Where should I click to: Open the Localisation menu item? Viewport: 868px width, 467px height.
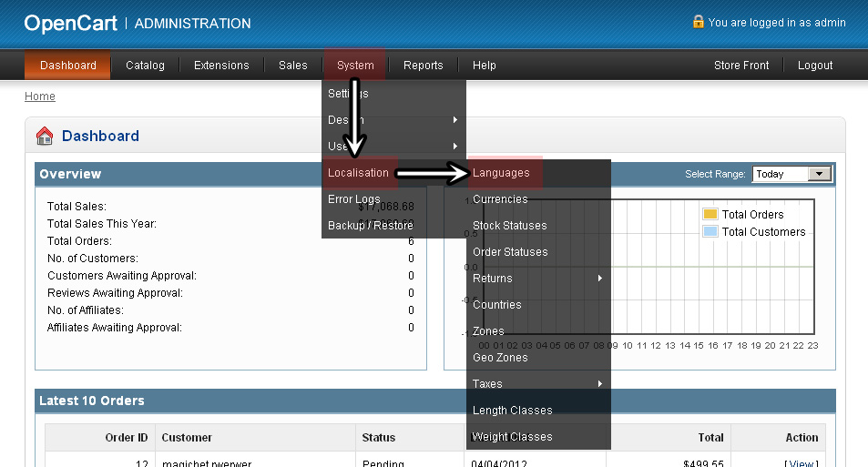coord(358,173)
